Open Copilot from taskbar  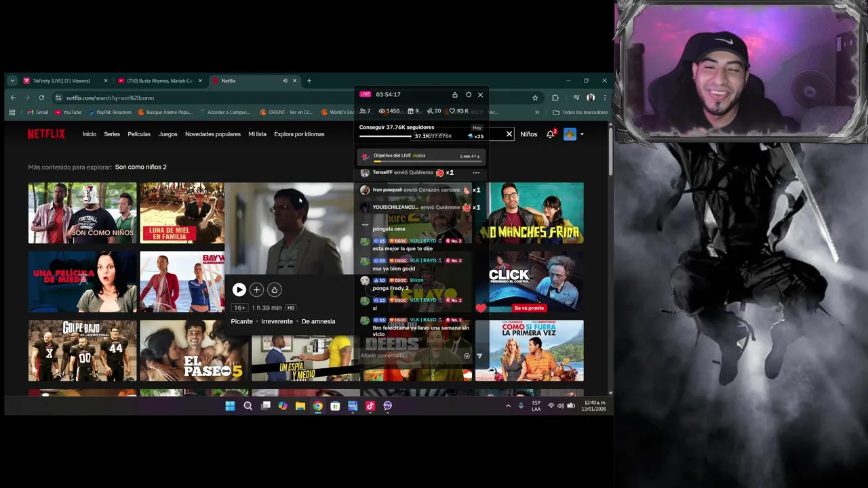tap(282, 406)
